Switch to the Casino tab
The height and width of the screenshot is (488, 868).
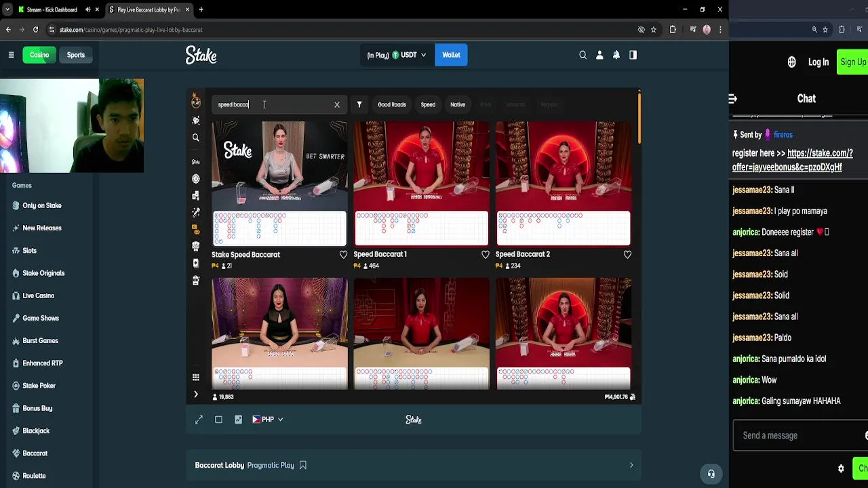pyautogui.click(x=39, y=55)
